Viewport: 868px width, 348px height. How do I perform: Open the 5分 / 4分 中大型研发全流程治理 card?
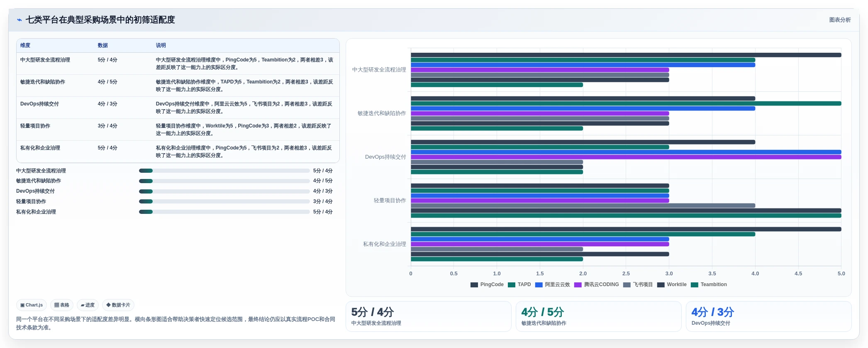pos(429,316)
